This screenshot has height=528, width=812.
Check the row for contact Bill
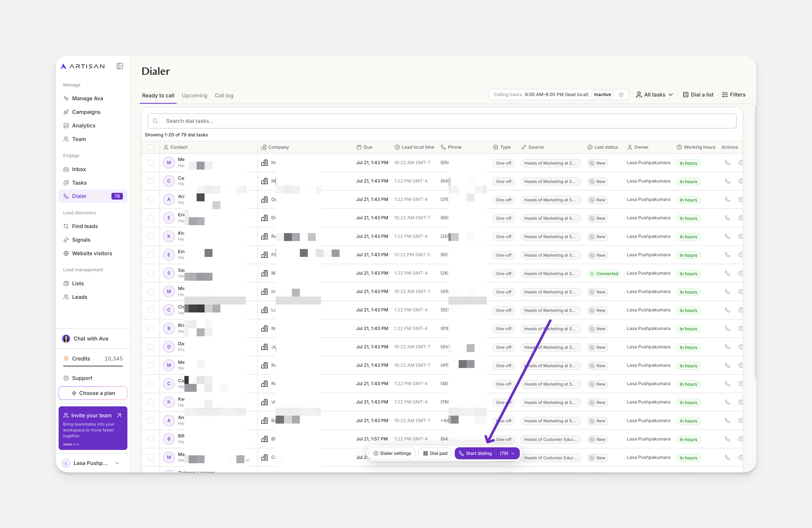pyautogui.click(x=150, y=439)
